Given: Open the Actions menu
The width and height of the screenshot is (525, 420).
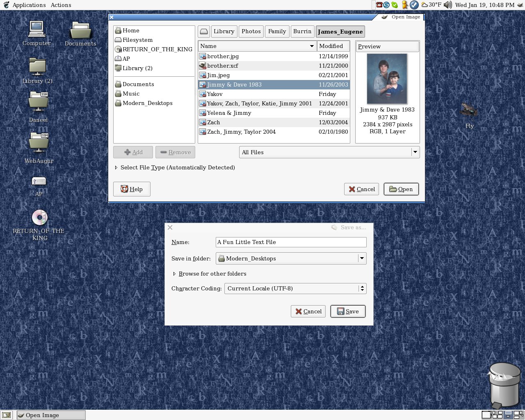Looking at the screenshot, I should pyautogui.click(x=61, y=5).
